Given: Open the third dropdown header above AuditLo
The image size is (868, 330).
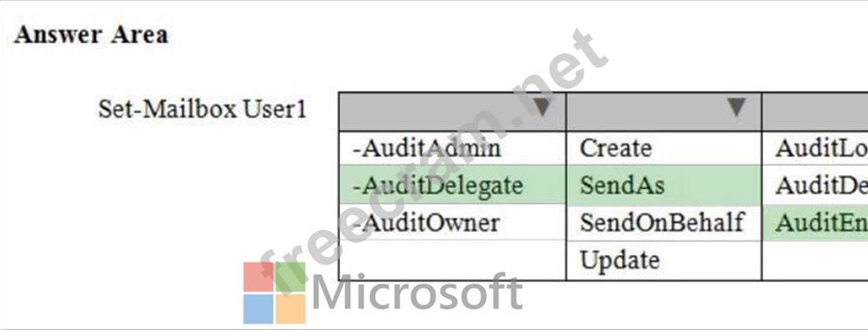Looking at the screenshot, I should 815,111.
